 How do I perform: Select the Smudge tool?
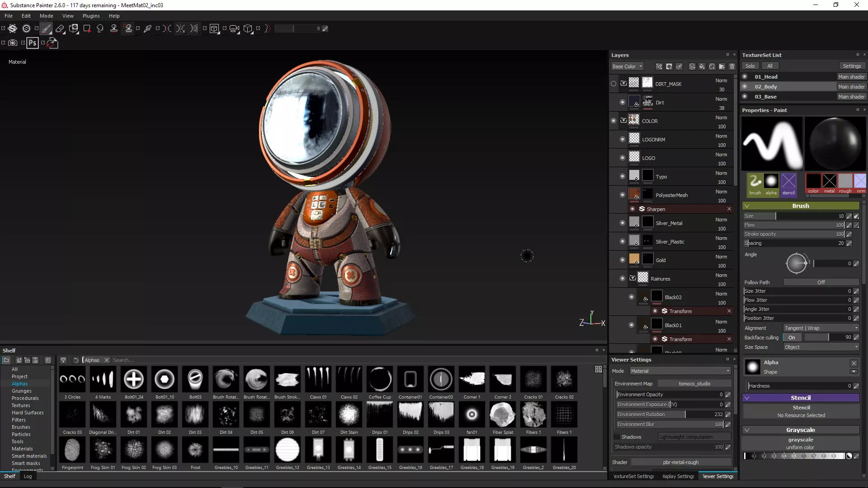click(x=100, y=28)
